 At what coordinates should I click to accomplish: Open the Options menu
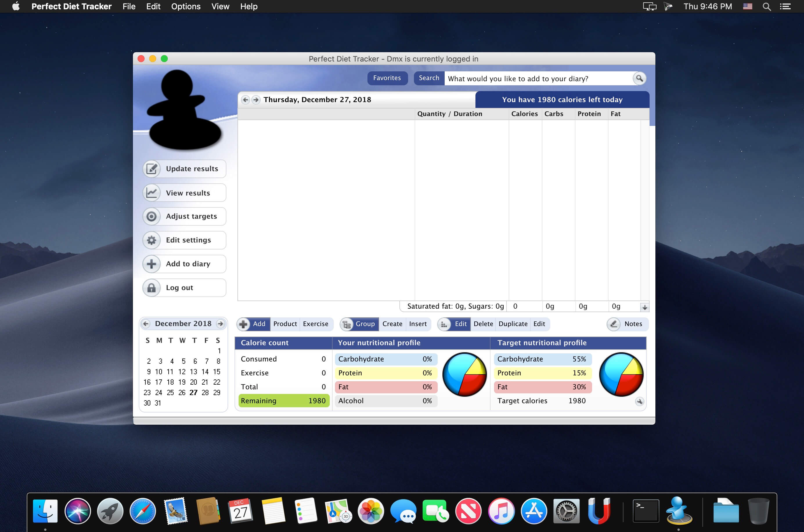(186, 6)
